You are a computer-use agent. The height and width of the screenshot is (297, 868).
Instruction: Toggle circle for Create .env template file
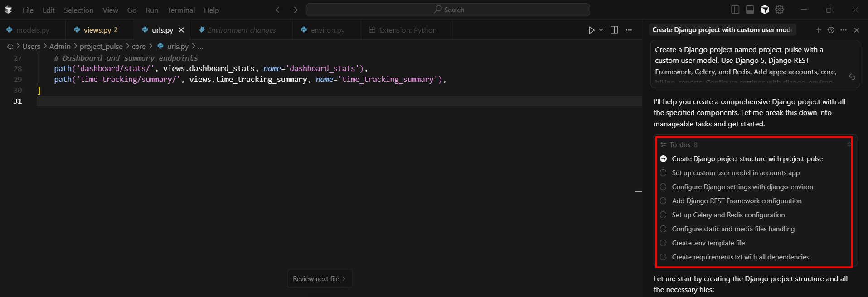point(663,243)
